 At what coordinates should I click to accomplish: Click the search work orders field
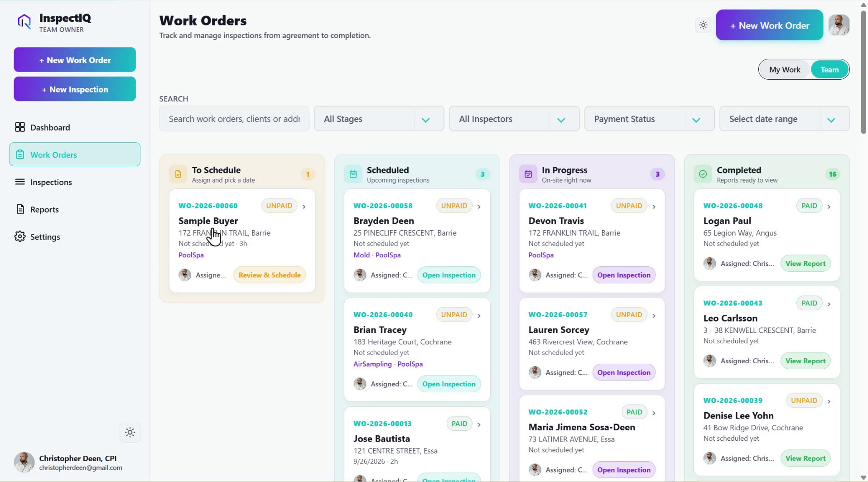pyautogui.click(x=234, y=119)
